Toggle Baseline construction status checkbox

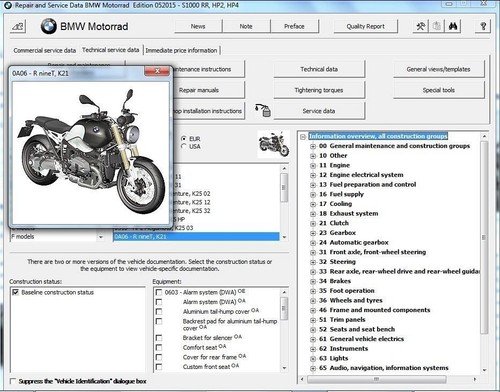[x=15, y=292]
